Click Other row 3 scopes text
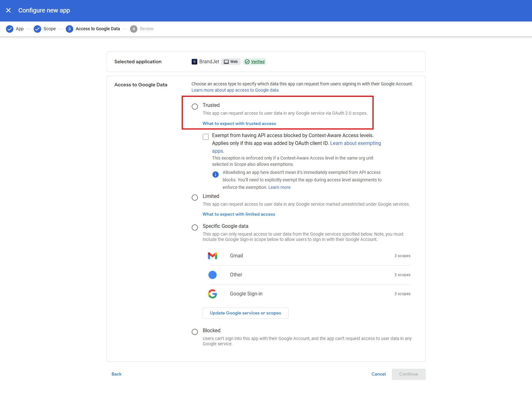 click(x=402, y=275)
